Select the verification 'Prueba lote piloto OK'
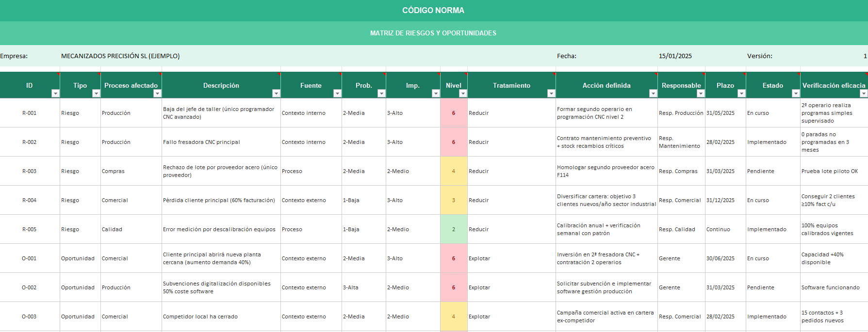This screenshot has height=332, width=868. coord(834,171)
